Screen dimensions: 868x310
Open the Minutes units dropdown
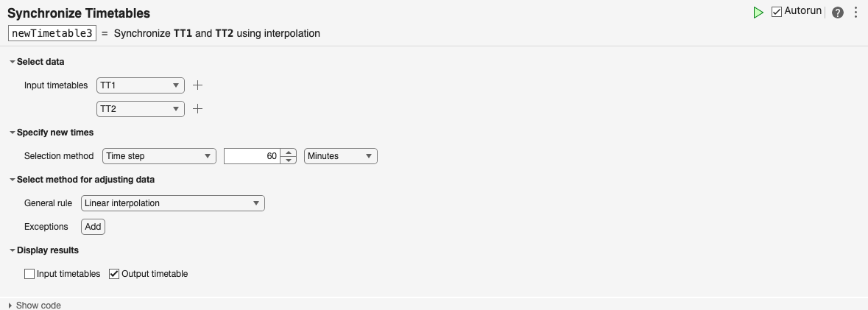pos(340,156)
